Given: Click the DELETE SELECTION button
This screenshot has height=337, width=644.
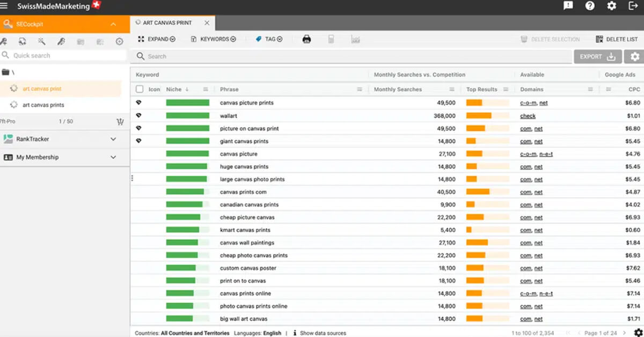Looking at the screenshot, I should pos(550,39).
